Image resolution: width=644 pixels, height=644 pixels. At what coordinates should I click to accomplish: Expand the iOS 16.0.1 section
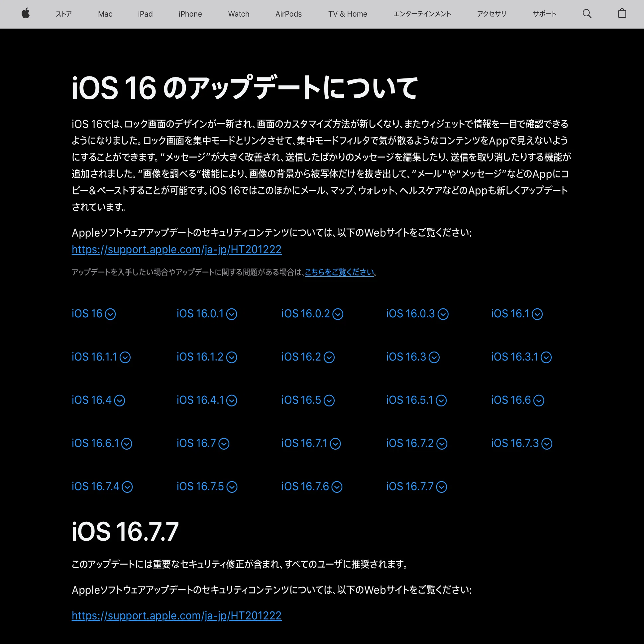pos(207,314)
